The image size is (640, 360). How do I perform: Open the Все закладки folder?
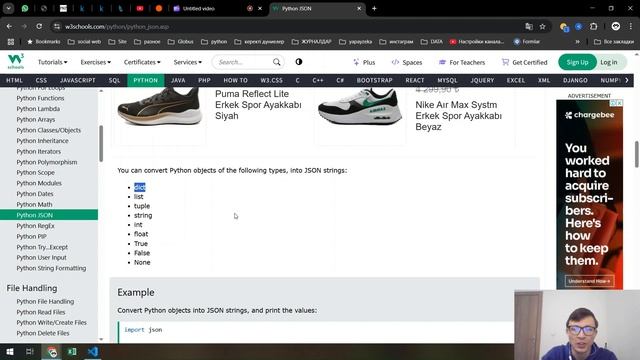614,42
